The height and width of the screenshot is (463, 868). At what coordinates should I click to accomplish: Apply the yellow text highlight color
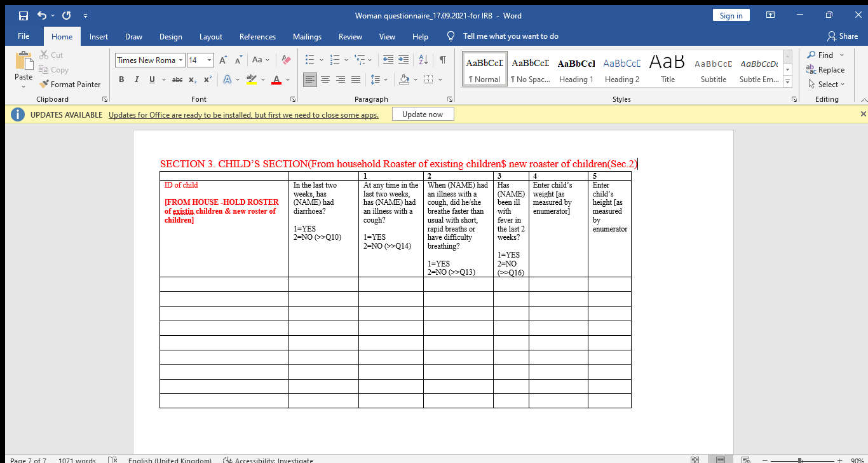coord(251,79)
